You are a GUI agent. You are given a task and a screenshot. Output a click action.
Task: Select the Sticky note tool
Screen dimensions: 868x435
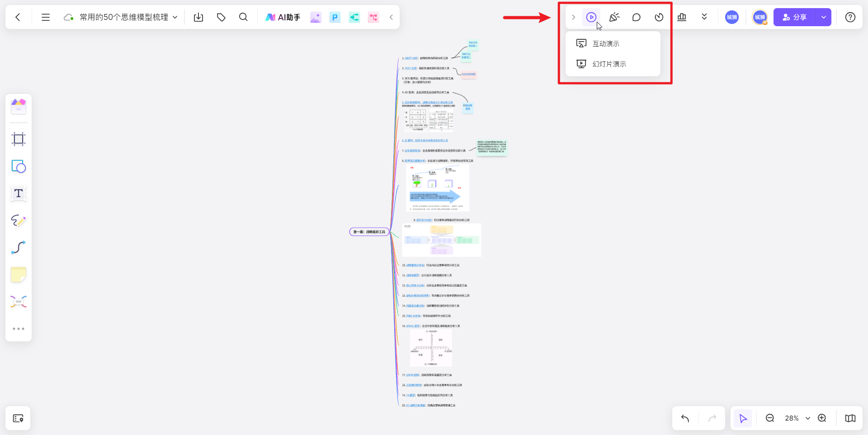coord(19,275)
